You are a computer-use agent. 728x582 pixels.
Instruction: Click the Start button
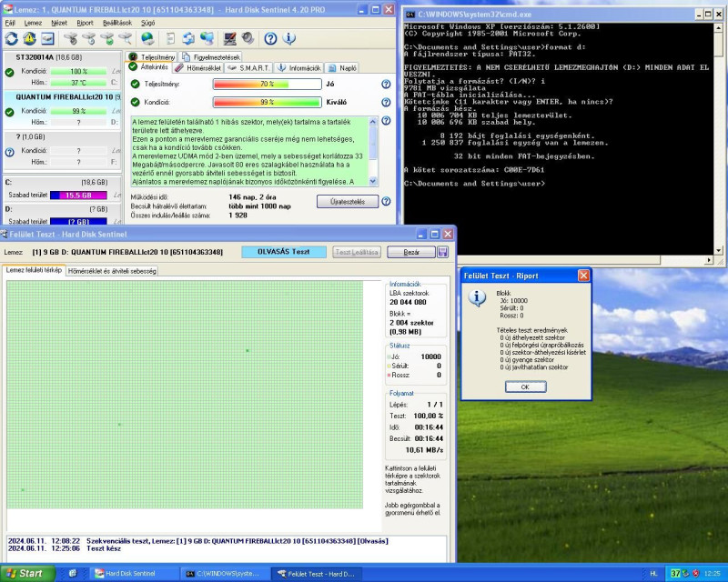[x=27, y=573]
